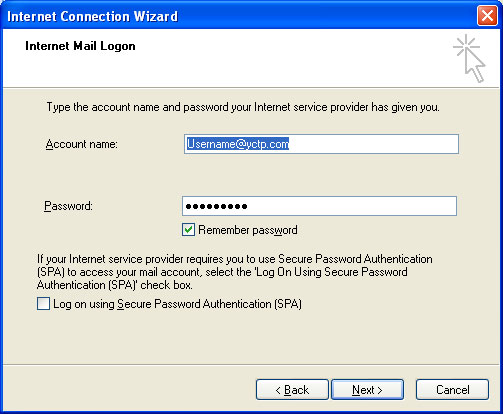Cancel the wizard setup
The image size is (503, 414).
(452, 389)
